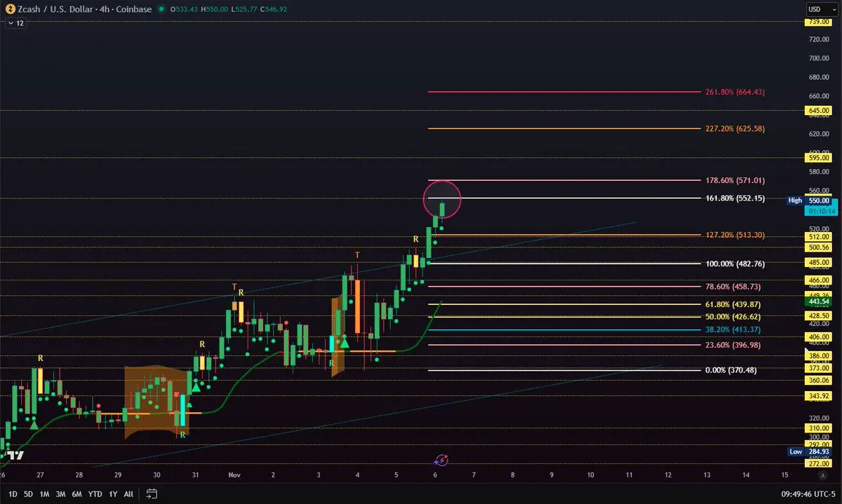The image size is (842, 504).
Task: Select the 1Y time range
Action: point(113,494)
